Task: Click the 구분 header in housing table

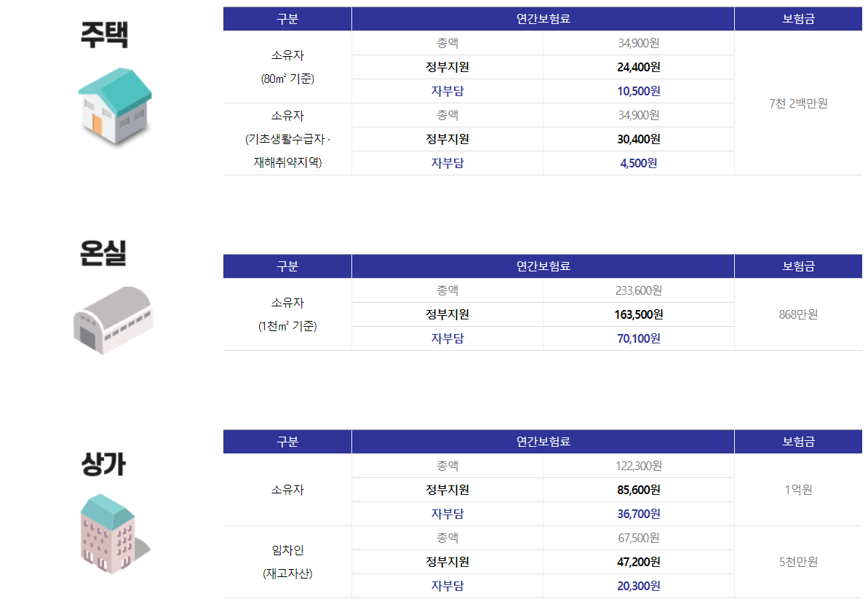Action: [287, 19]
